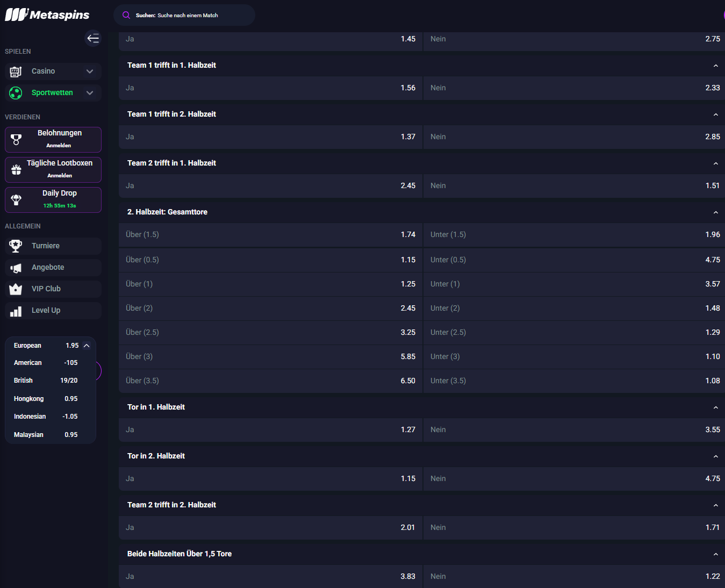Image resolution: width=725 pixels, height=588 pixels.
Task: Click the Metaspins logo
Action: click(47, 15)
